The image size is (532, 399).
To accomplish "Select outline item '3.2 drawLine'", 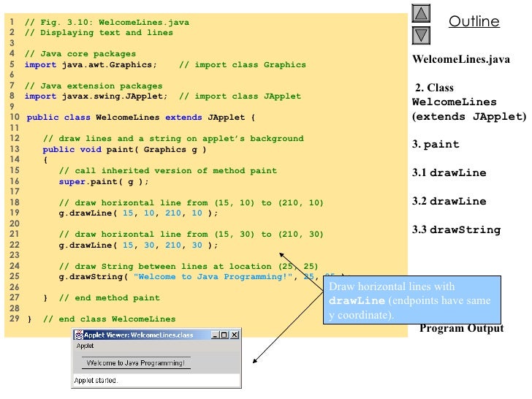I will (x=449, y=201).
